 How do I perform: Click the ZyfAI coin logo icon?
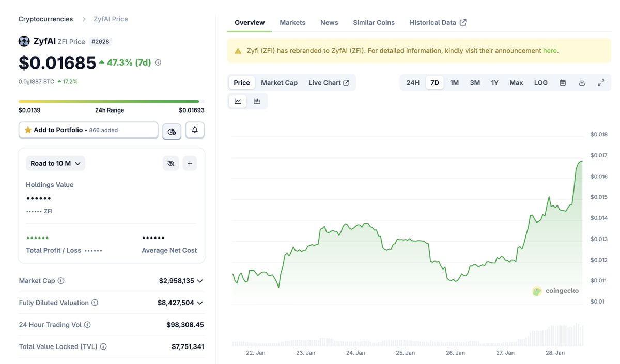pos(24,41)
